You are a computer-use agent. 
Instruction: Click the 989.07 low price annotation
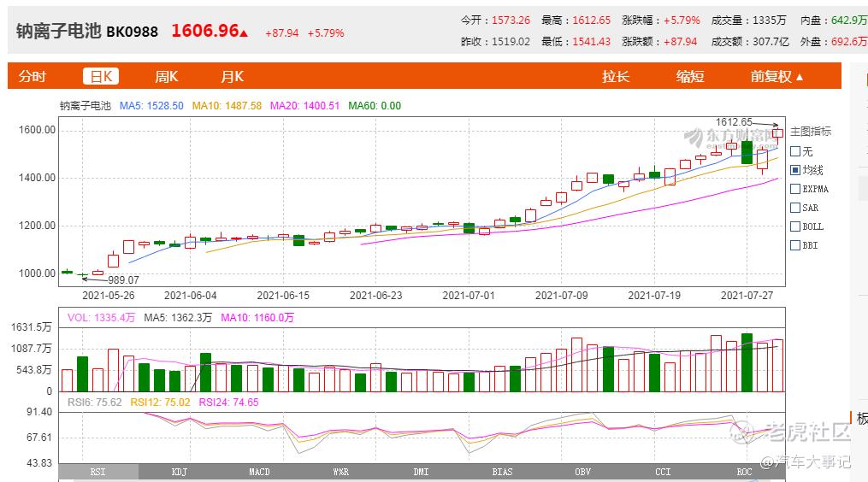tap(123, 280)
